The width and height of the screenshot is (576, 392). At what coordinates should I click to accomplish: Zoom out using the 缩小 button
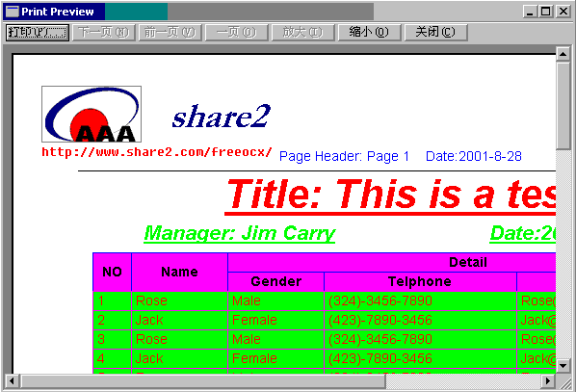coord(369,33)
